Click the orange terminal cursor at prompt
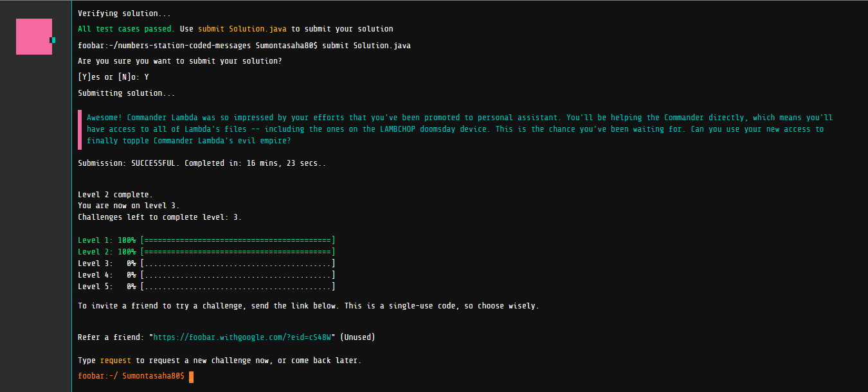 click(x=192, y=377)
